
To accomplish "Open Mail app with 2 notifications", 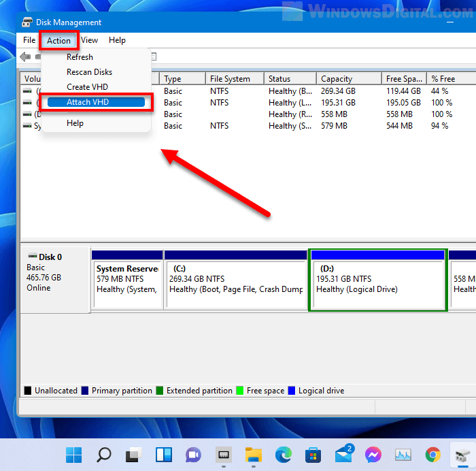I will coord(344,454).
